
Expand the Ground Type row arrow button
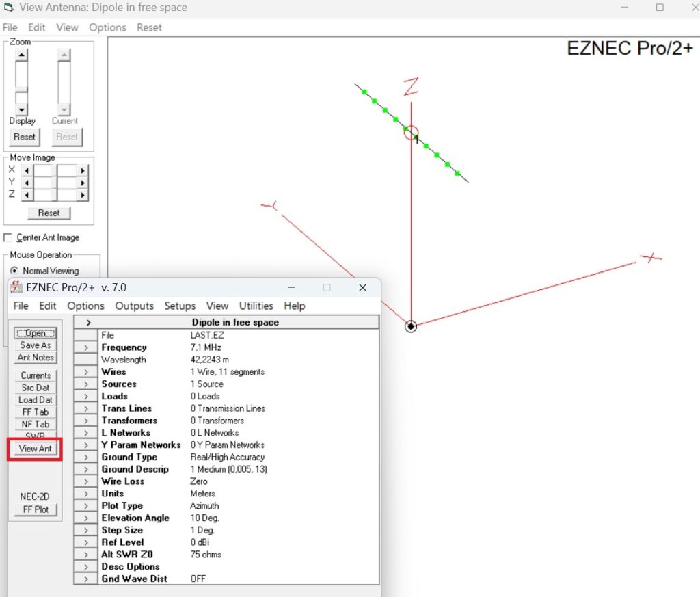click(86, 457)
